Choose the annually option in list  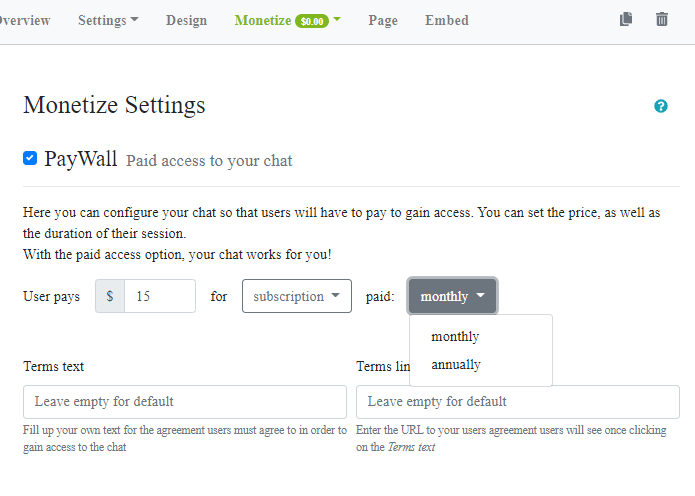(x=456, y=365)
